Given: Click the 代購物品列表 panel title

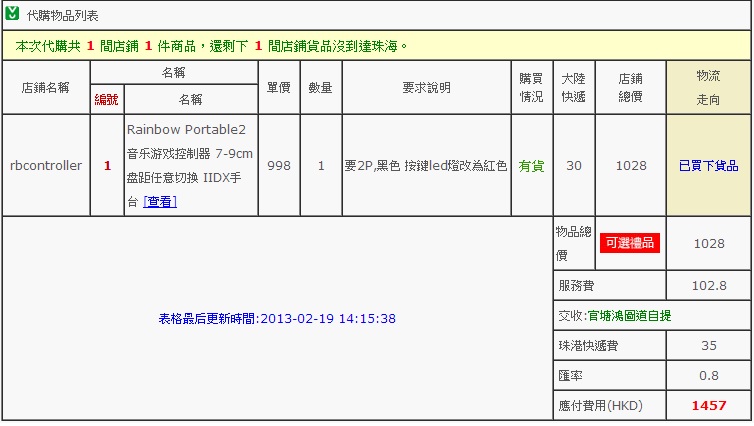Looking at the screenshot, I should click(x=63, y=16).
